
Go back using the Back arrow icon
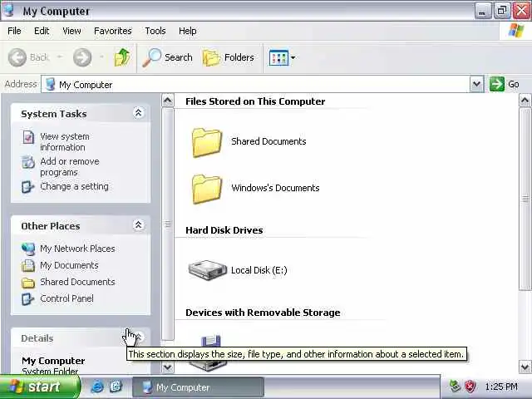click(17, 57)
